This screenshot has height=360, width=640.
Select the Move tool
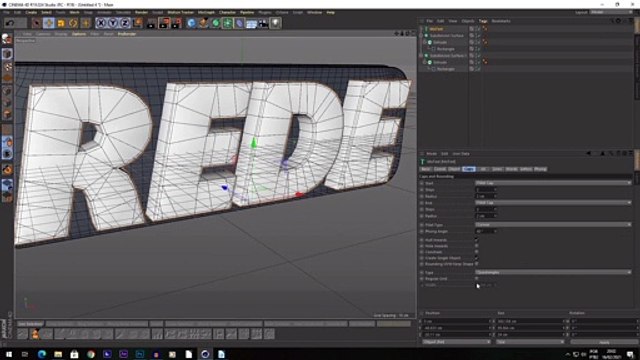click(x=49, y=23)
